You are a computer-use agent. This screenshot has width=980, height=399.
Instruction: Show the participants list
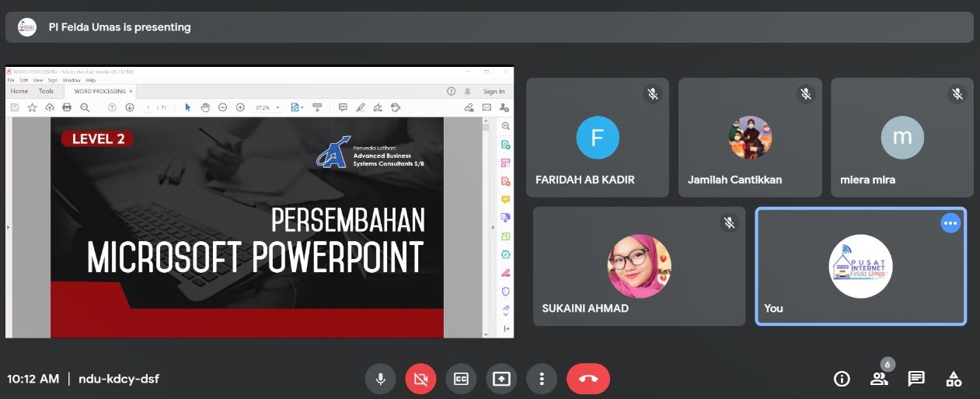coord(879,379)
